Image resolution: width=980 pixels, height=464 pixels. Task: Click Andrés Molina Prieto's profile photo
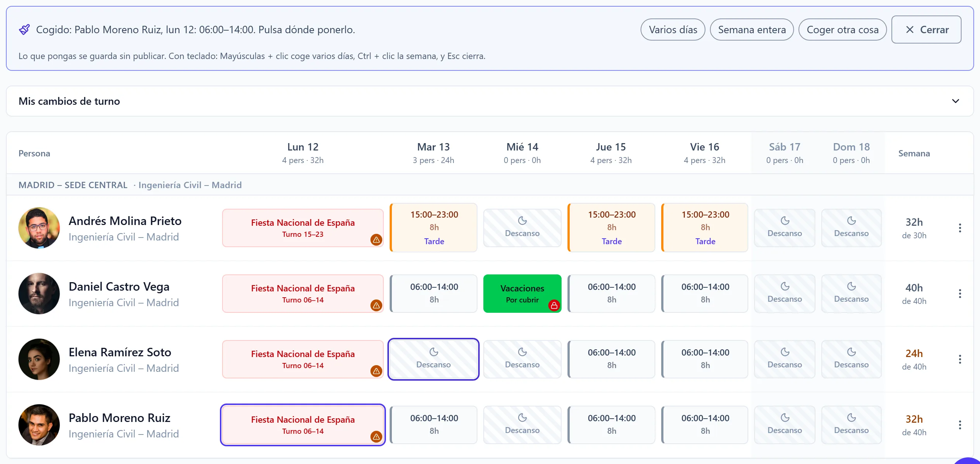pyautogui.click(x=39, y=228)
